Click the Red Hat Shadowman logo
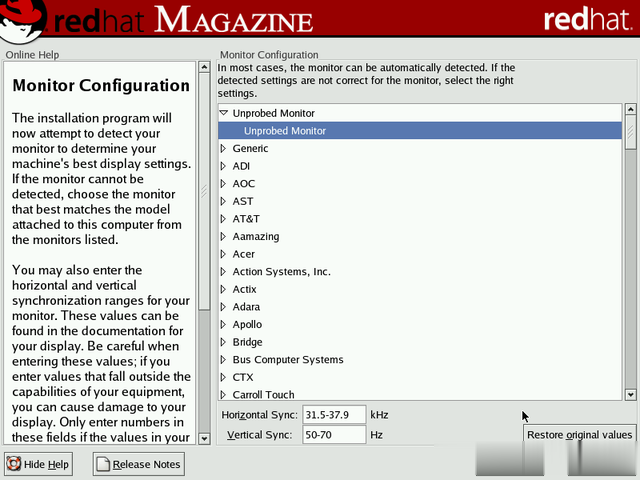This screenshot has height=480, width=640. pos(21,20)
